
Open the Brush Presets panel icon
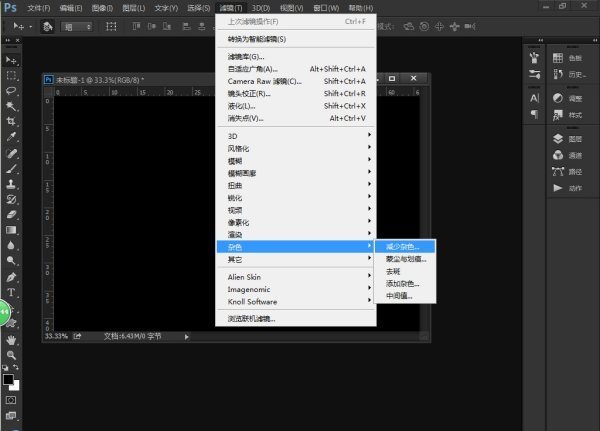coord(535,58)
